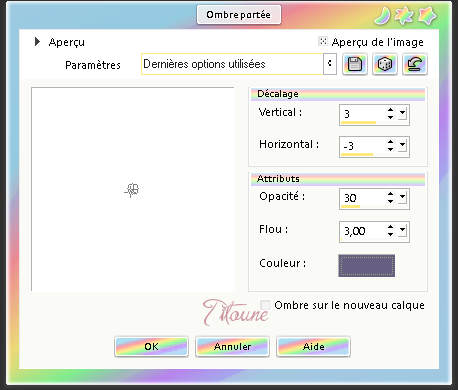Open the Vertical offset slider dropdown
The height and width of the screenshot is (390, 458).
pyautogui.click(x=402, y=113)
